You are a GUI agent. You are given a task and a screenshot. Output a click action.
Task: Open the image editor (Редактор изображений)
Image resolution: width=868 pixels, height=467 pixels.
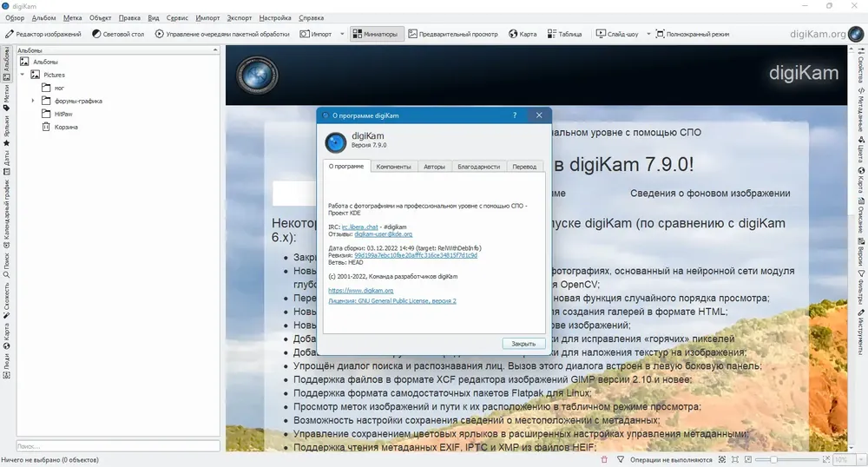click(43, 35)
